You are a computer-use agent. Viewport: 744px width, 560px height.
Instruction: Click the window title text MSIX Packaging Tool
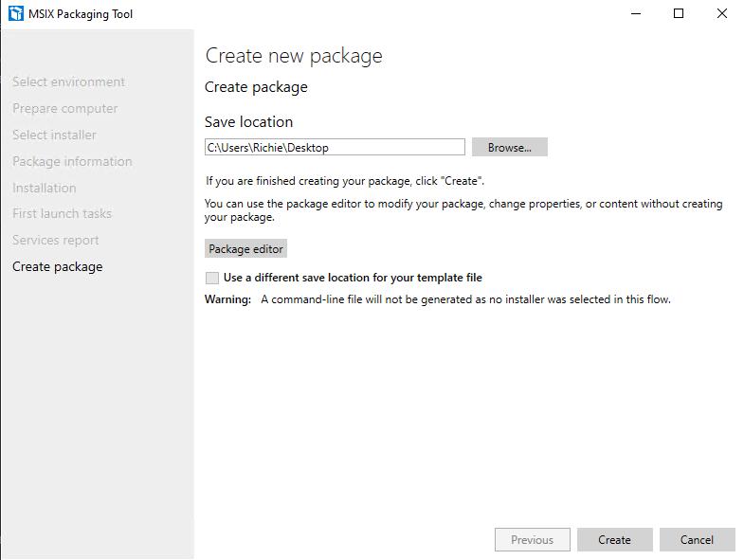click(x=81, y=14)
